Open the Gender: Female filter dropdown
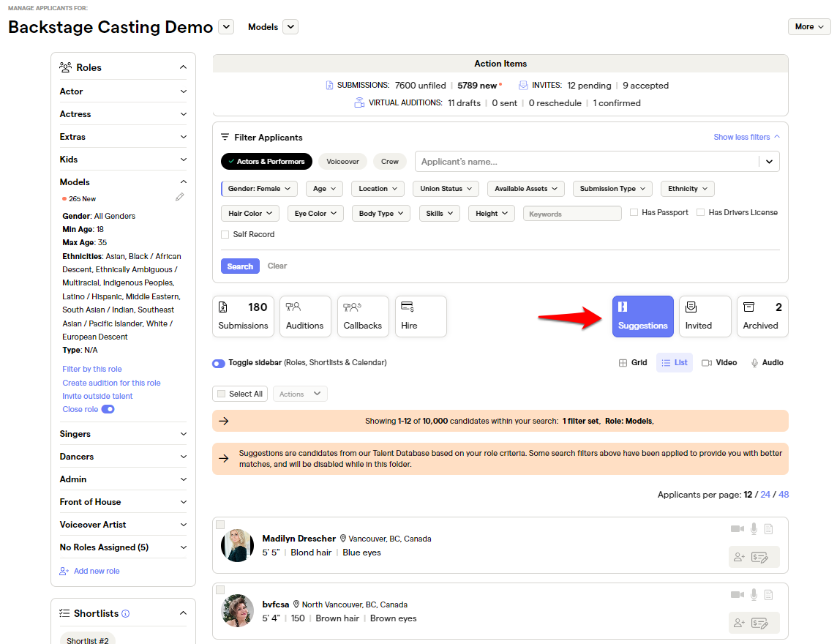Viewport: 837px width, 644px height. (259, 188)
